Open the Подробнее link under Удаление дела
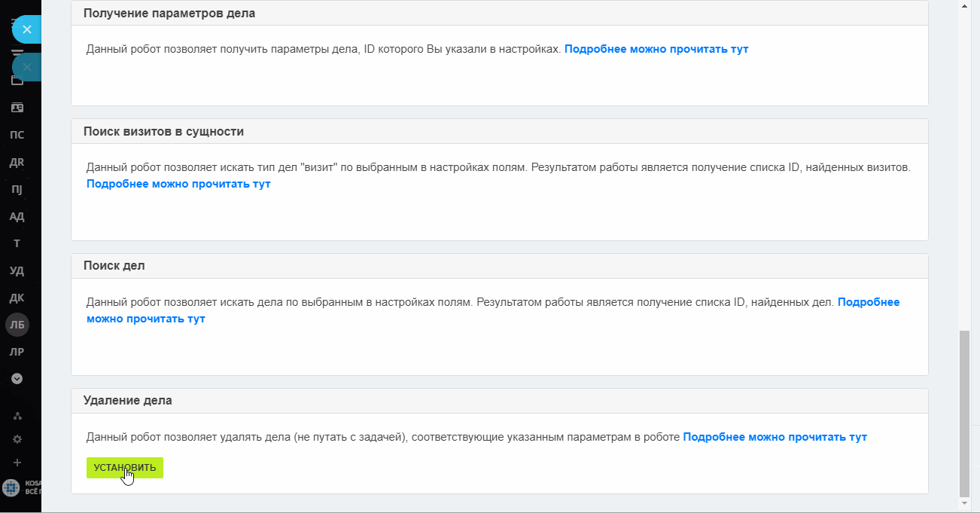The image size is (980, 513). click(775, 437)
